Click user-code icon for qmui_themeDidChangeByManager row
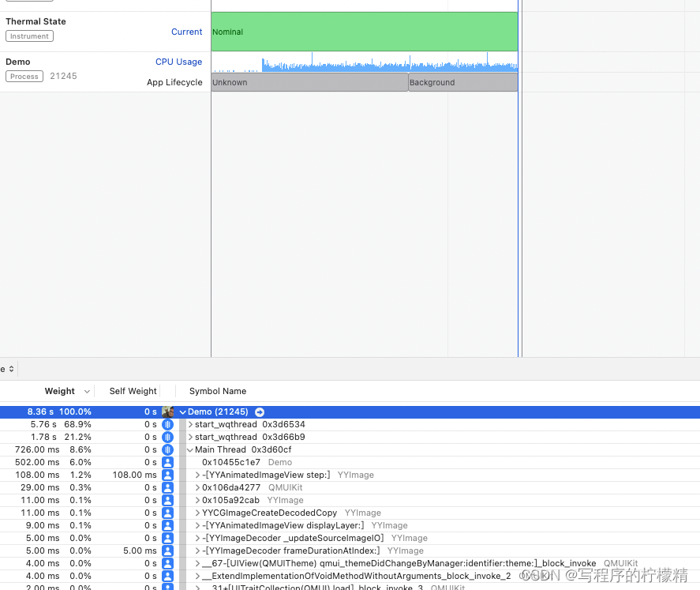 point(168,564)
